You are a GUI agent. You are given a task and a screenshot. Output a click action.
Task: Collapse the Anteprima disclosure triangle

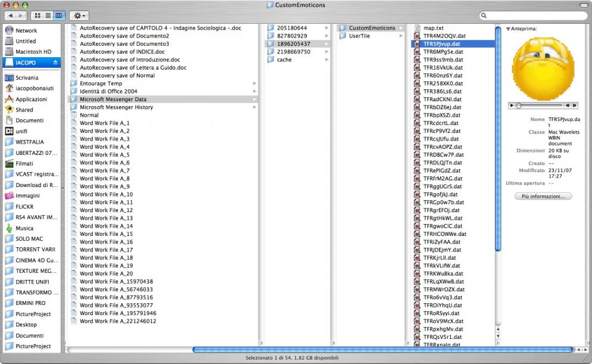click(508, 29)
